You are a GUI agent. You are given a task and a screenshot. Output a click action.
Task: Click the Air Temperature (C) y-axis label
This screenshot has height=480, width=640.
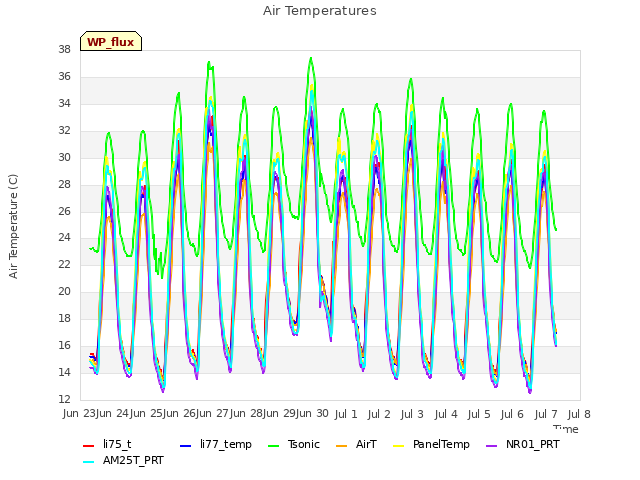coord(13,227)
